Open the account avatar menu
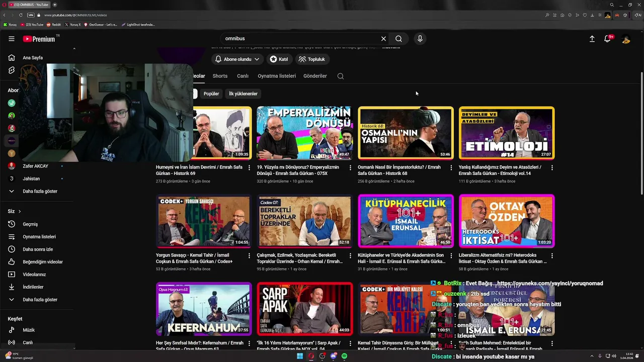This screenshot has height=362, width=644. [x=625, y=39]
